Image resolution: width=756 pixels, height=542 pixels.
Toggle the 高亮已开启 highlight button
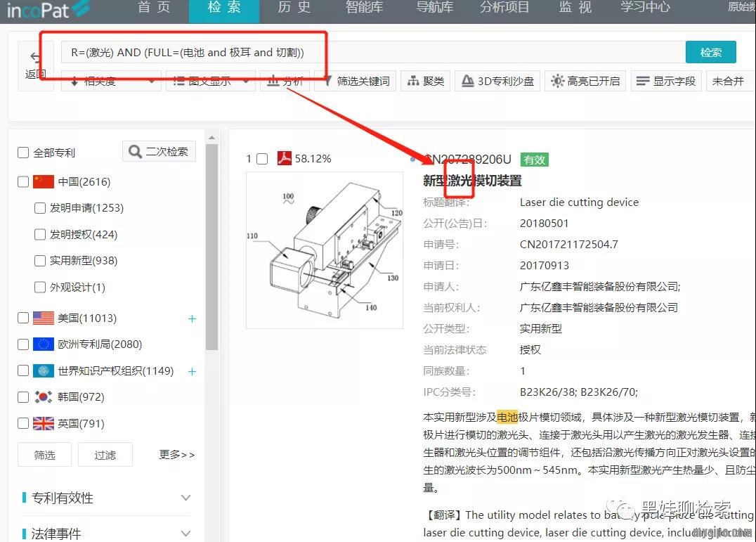(x=585, y=81)
